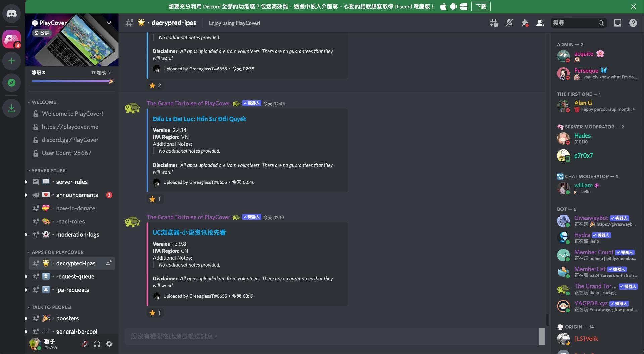The image size is (644, 354).
Task: Open YAGPDB.xyz bot entry
Action: pos(597,306)
